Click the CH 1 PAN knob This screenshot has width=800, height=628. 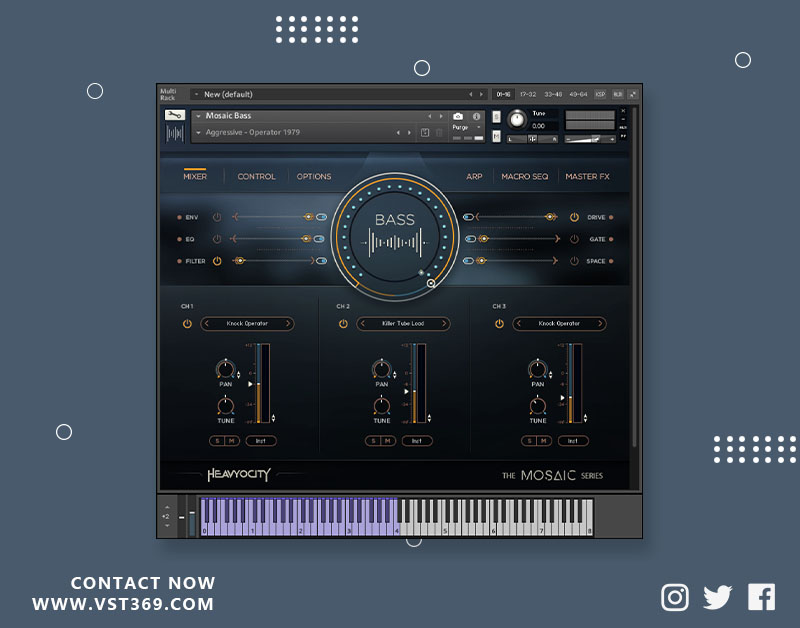(226, 369)
